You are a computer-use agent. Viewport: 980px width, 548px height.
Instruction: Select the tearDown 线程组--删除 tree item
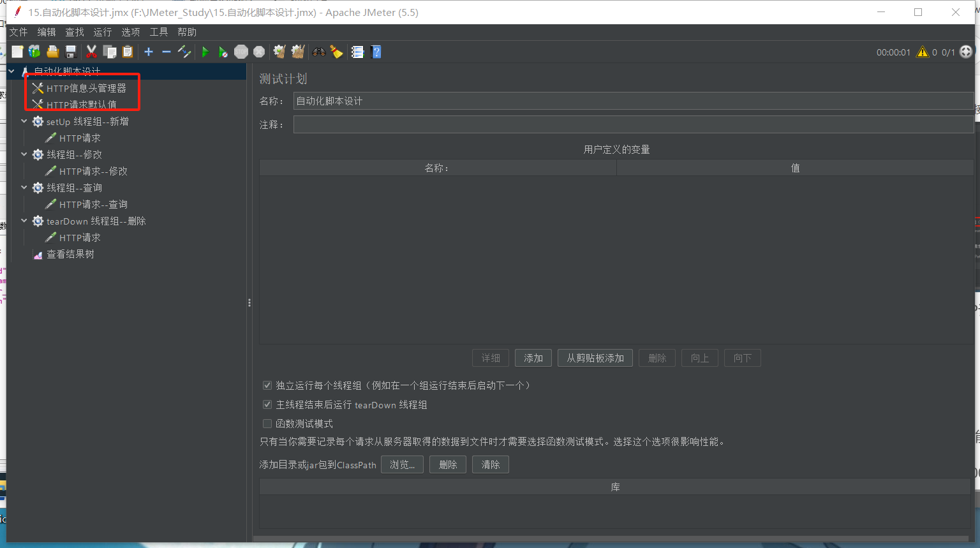pyautogui.click(x=89, y=221)
